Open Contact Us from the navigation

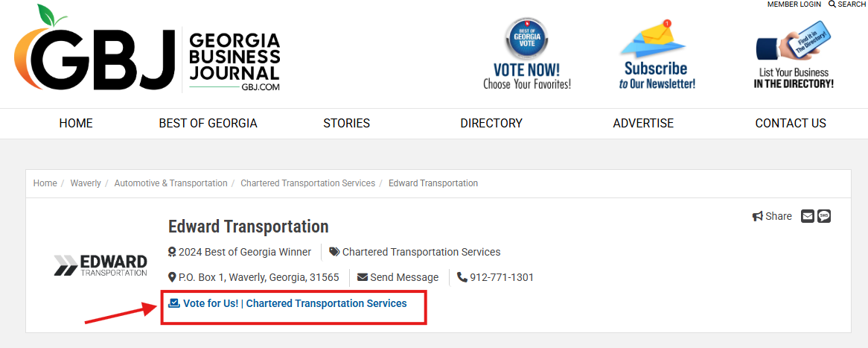(791, 124)
